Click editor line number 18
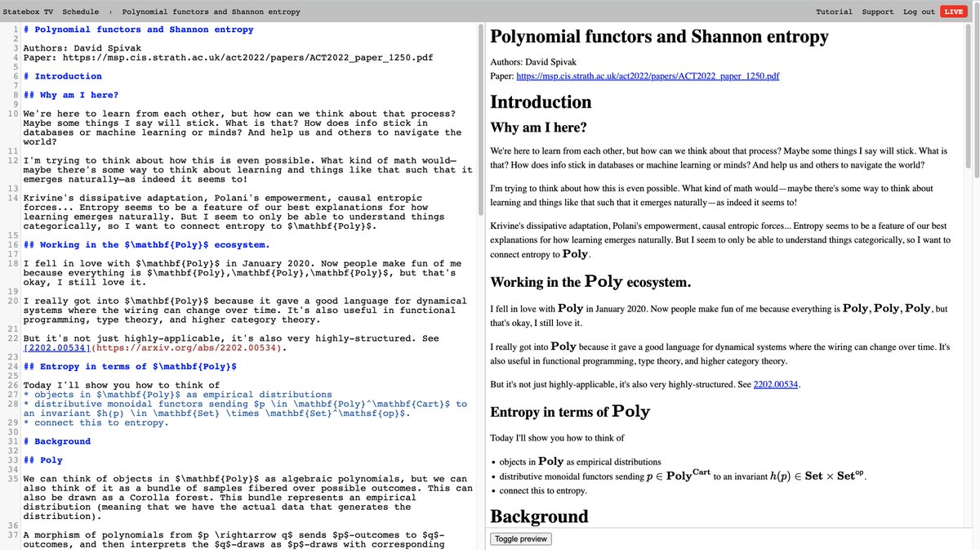 click(13, 263)
